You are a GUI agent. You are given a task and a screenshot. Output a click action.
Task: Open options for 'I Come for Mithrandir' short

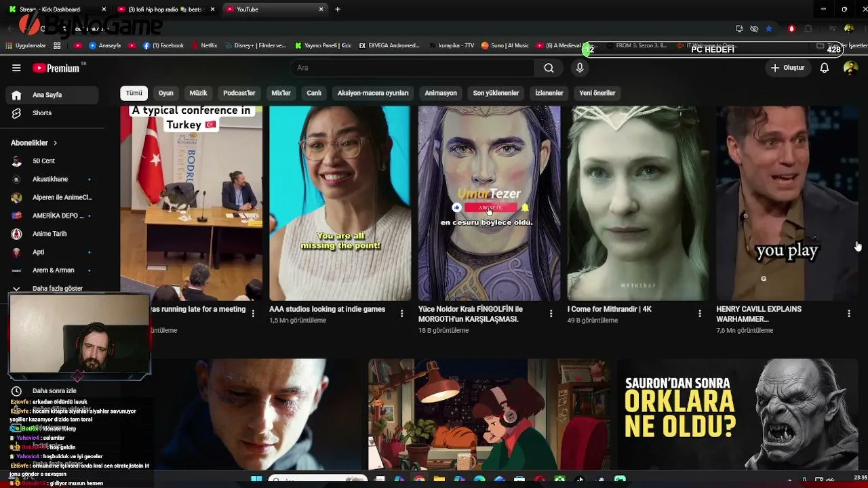pos(700,313)
